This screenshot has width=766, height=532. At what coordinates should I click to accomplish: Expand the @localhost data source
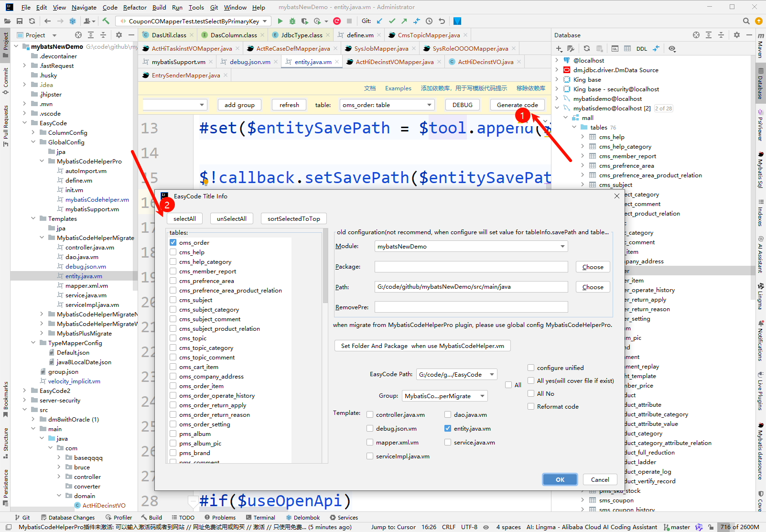557,60
